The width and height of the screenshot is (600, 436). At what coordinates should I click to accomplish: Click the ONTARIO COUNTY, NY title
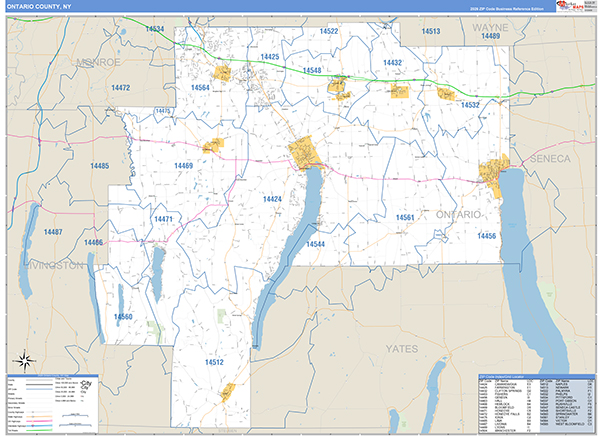(41, 8)
